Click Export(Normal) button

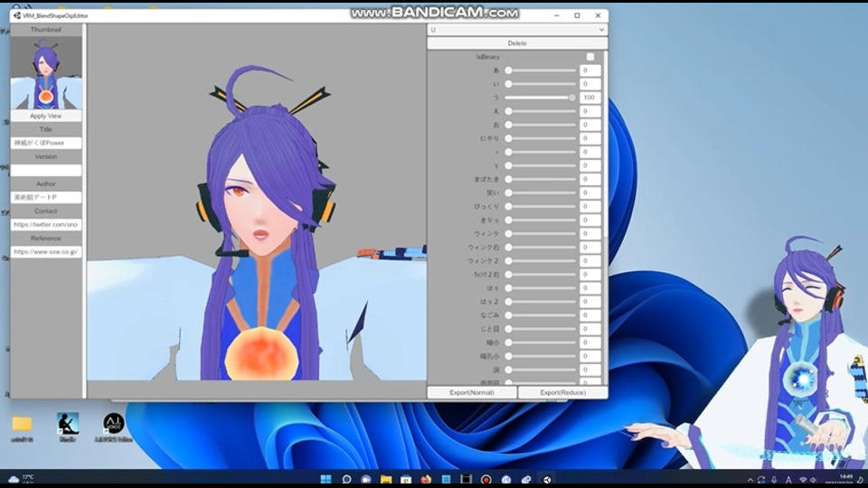472,392
